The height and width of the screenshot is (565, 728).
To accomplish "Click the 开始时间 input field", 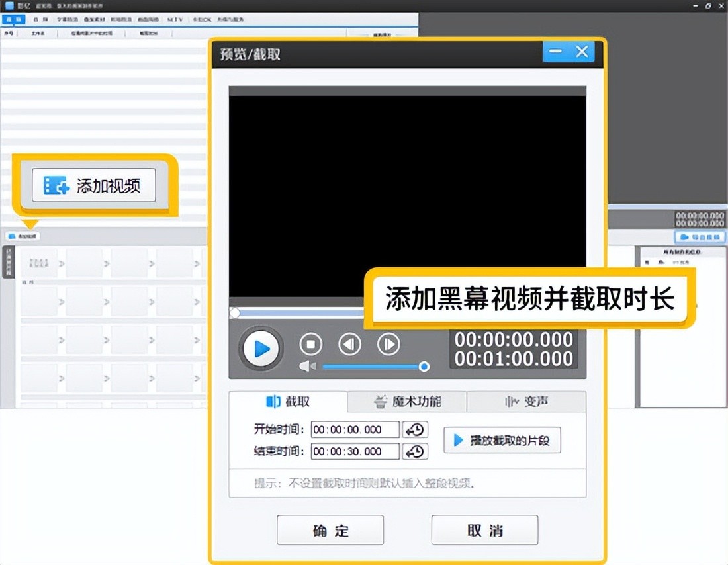I will click(x=355, y=430).
